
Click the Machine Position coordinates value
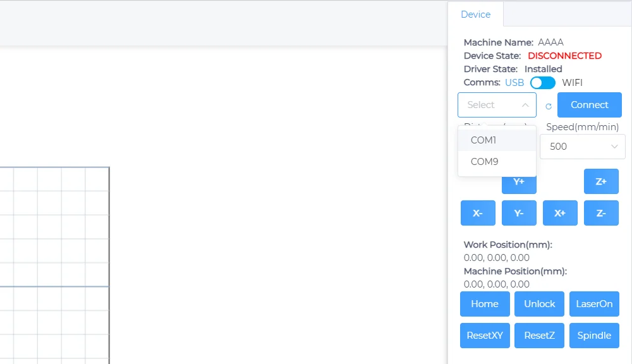pyautogui.click(x=497, y=284)
